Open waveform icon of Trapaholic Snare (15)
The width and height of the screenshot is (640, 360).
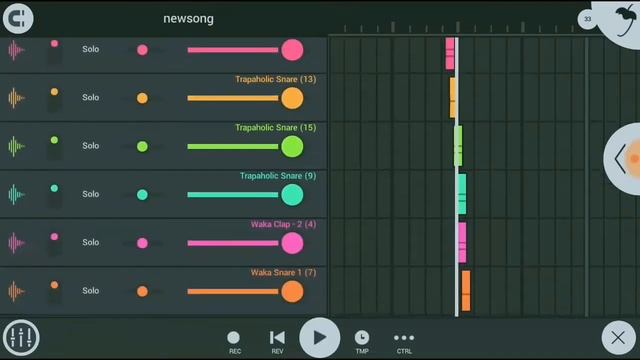tap(16, 146)
